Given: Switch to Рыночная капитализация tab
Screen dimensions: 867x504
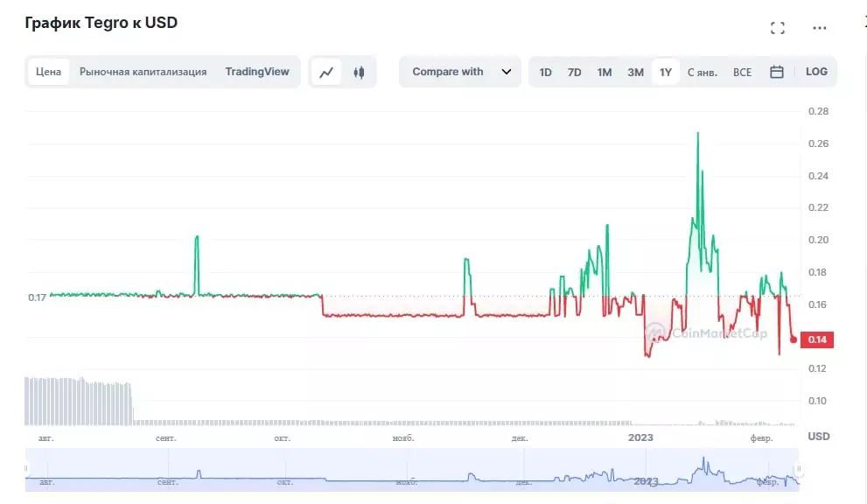Looking at the screenshot, I should click(x=143, y=72).
